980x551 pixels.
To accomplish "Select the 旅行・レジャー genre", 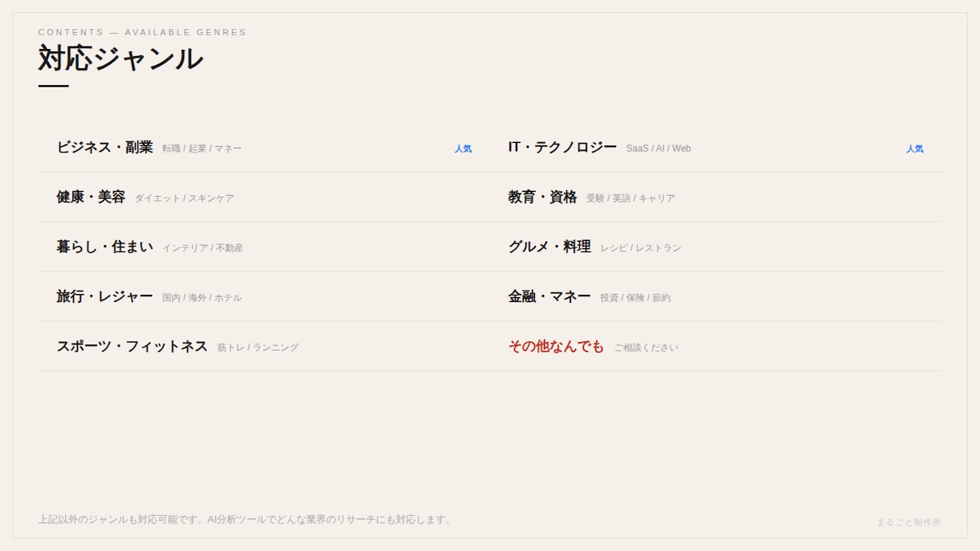I will 104,296.
